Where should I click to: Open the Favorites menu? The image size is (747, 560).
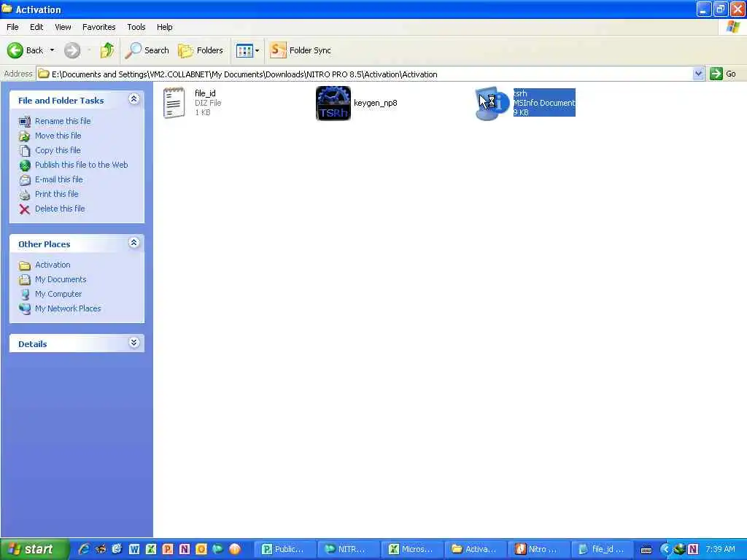tap(98, 27)
